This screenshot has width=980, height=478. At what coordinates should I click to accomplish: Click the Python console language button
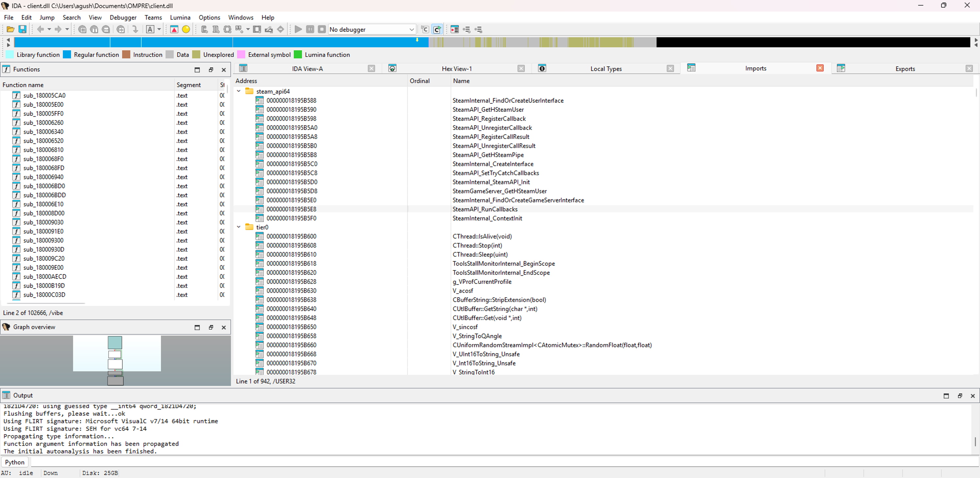tap(15, 462)
